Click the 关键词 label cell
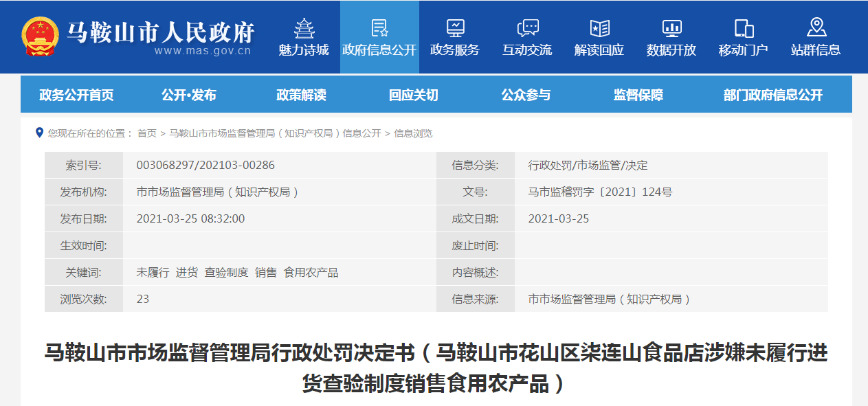868x406 pixels. 84,273
